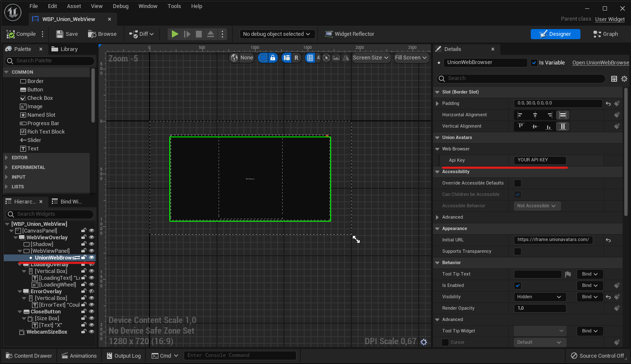Select Rich Text Block in palette
The height and width of the screenshot is (364, 631).
(46, 132)
